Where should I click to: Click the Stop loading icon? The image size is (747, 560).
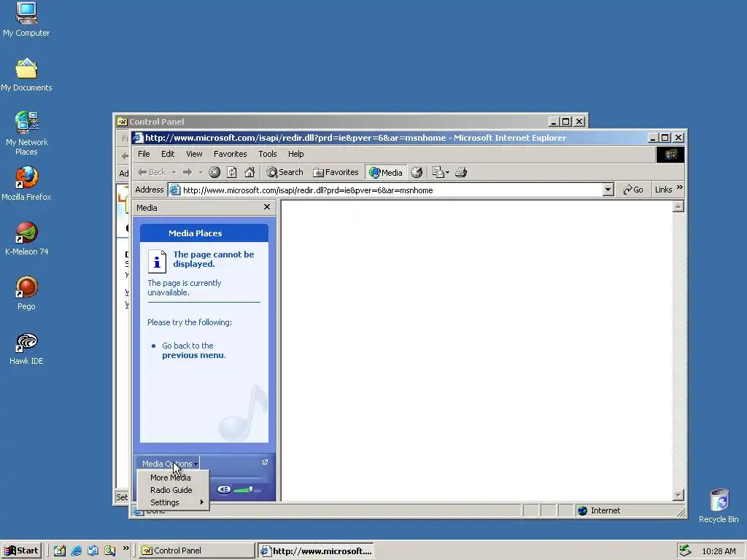tap(214, 172)
